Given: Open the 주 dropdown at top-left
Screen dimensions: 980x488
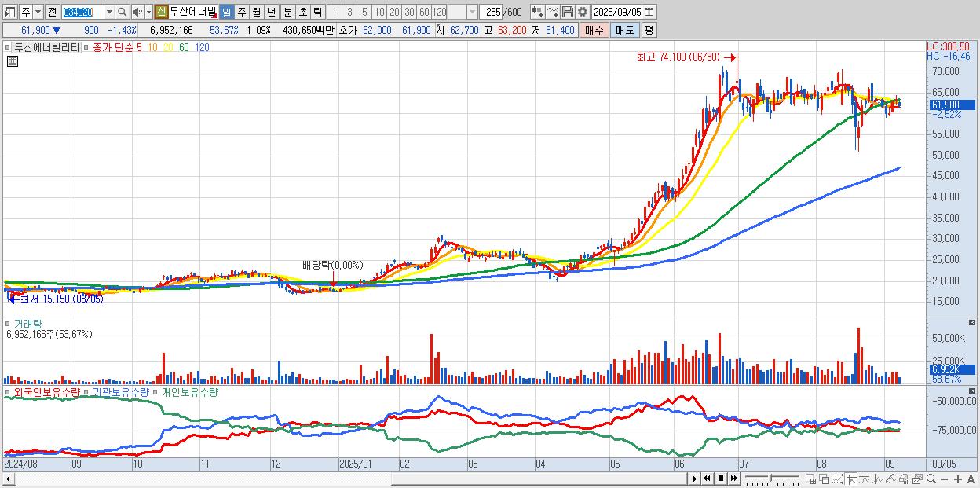Looking at the screenshot, I should [x=37, y=13].
